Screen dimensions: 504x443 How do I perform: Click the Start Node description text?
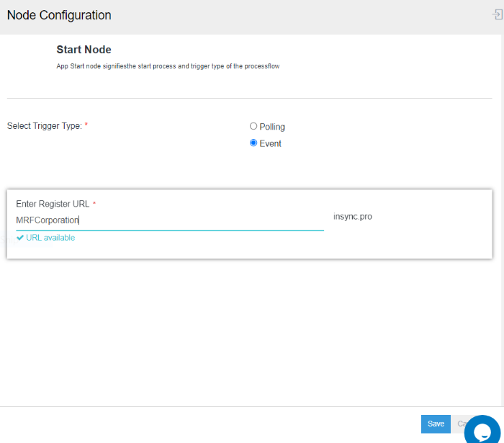(168, 66)
